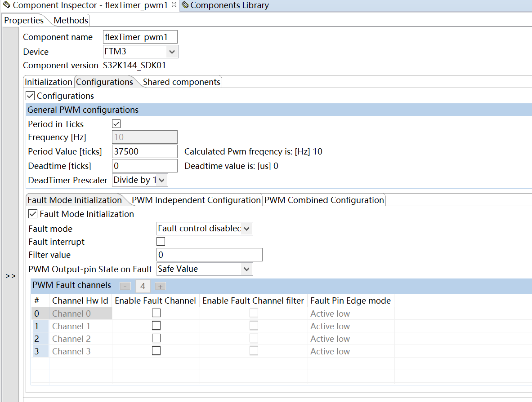
Task: Increase PWM Fault channels with plus button
Action: pyautogui.click(x=160, y=286)
